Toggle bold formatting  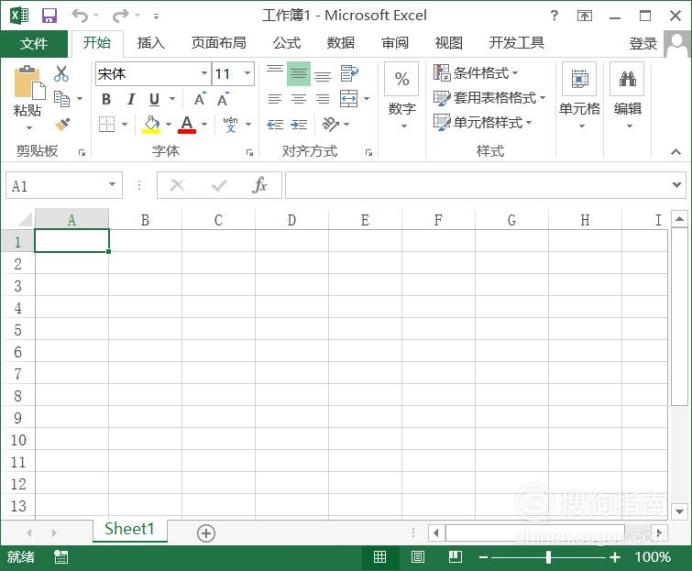tap(106, 99)
